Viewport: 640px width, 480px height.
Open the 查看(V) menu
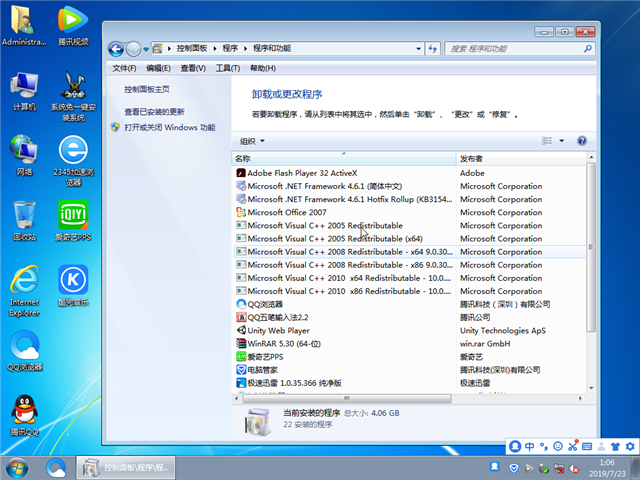(193, 68)
